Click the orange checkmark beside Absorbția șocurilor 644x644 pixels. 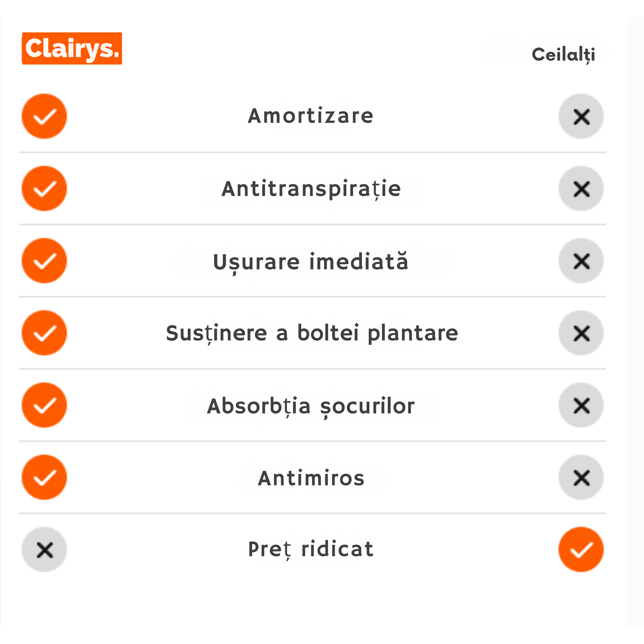(44, 405)
